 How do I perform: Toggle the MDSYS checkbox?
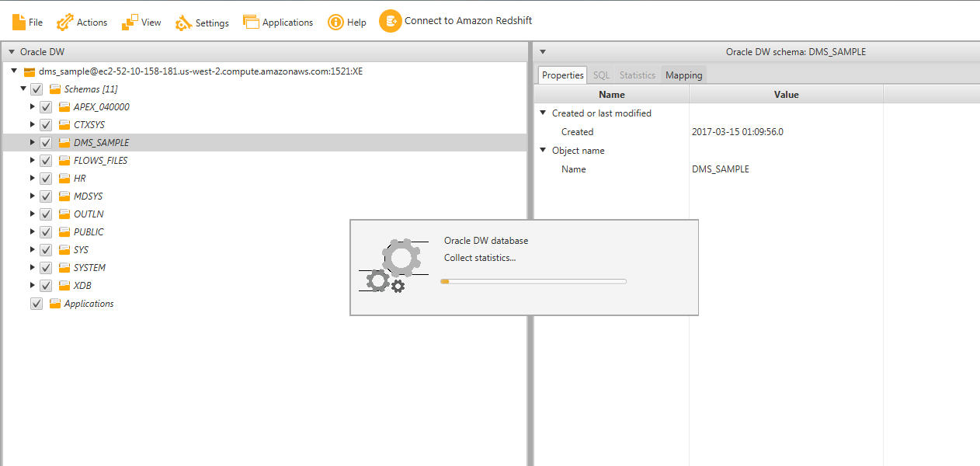(46, 196)
